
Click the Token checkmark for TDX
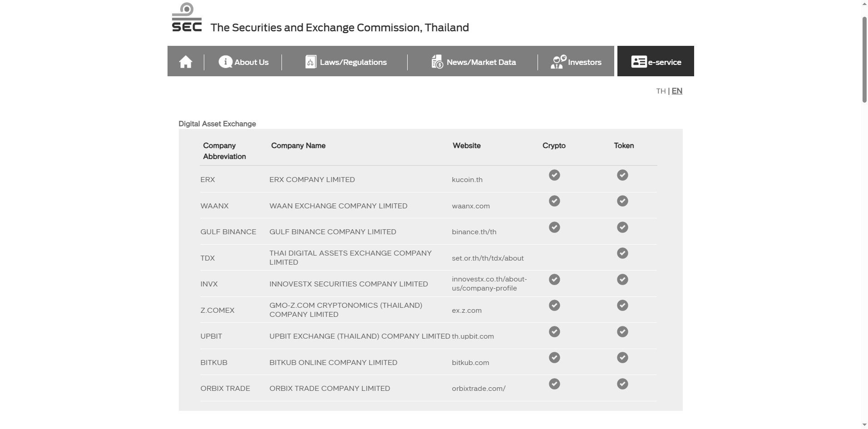pyautogui.click(x=622, y=253)
